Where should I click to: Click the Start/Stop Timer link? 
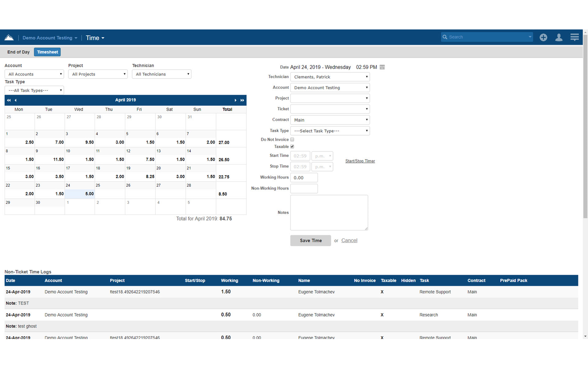click(360, 161)
